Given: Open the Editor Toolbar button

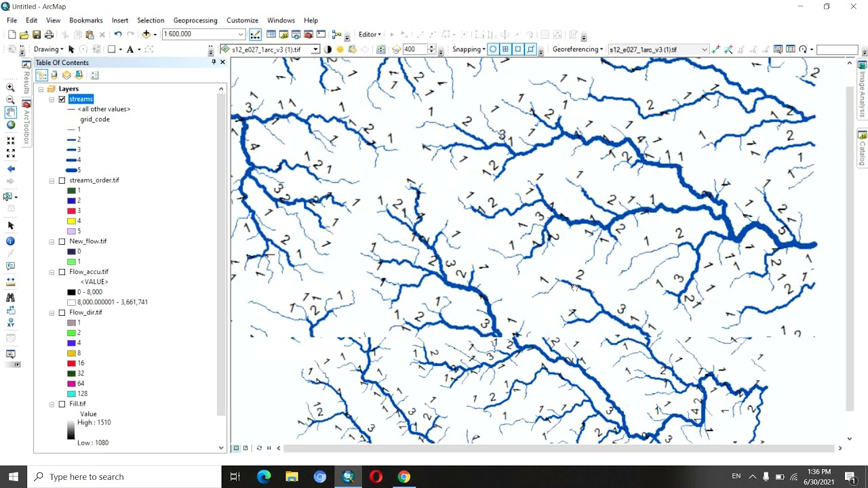Looking at the screenshot, I should point(255,35).
